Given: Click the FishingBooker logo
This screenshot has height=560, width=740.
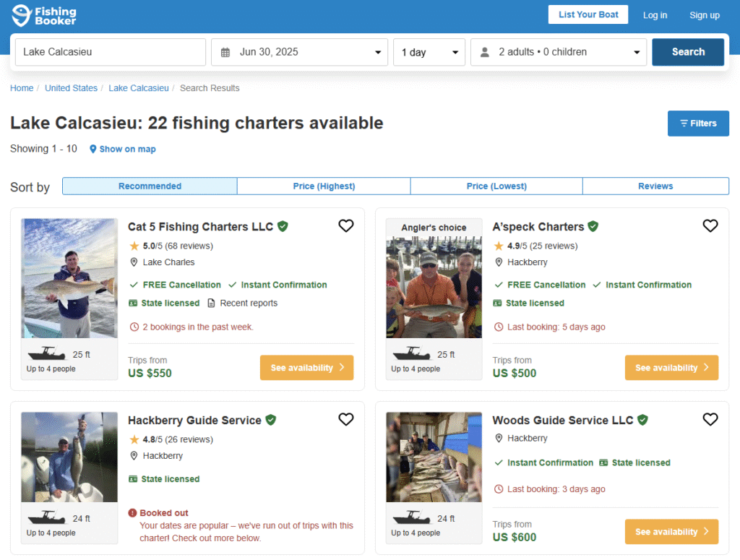Looking at the screenshot, I should 44,16.
